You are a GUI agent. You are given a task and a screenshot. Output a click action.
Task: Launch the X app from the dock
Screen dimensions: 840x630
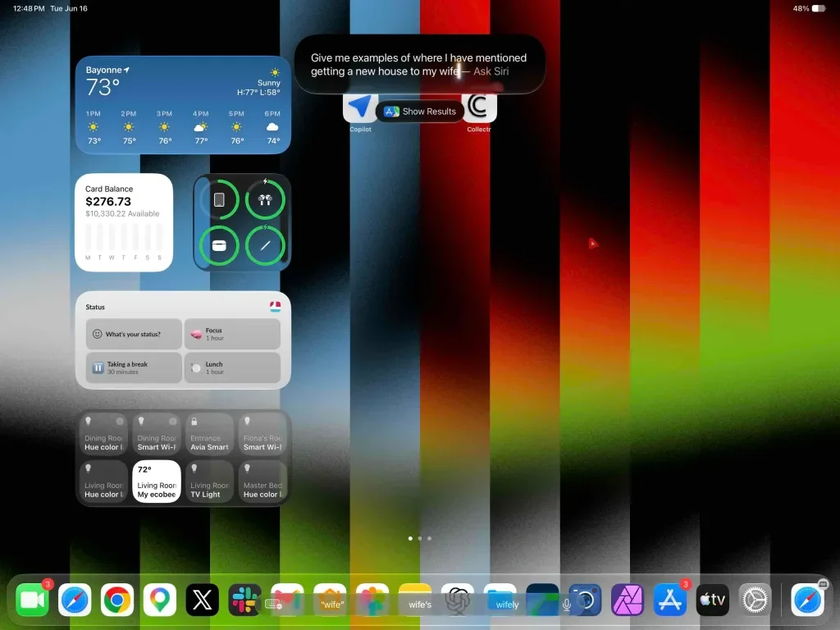tap(202, 600)
